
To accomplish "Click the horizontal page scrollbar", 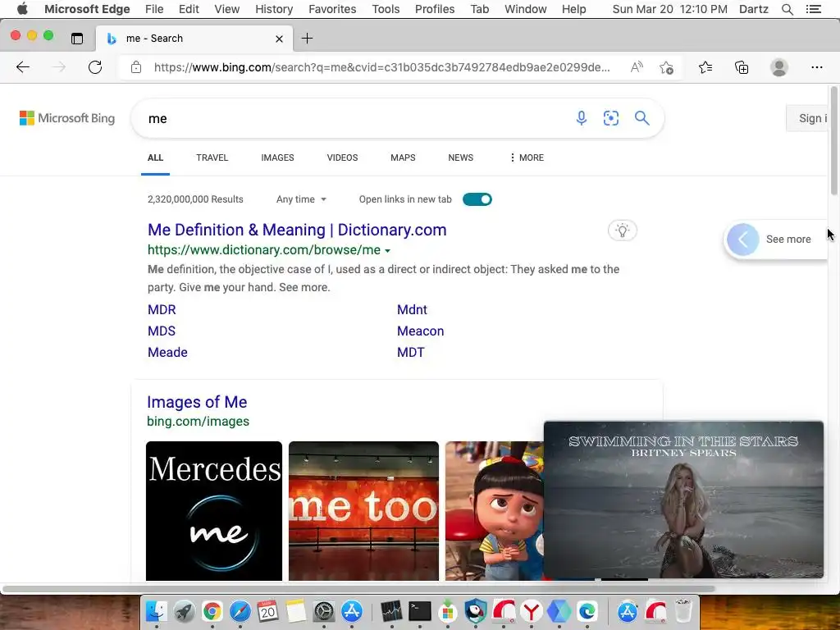I will point(359,589).
